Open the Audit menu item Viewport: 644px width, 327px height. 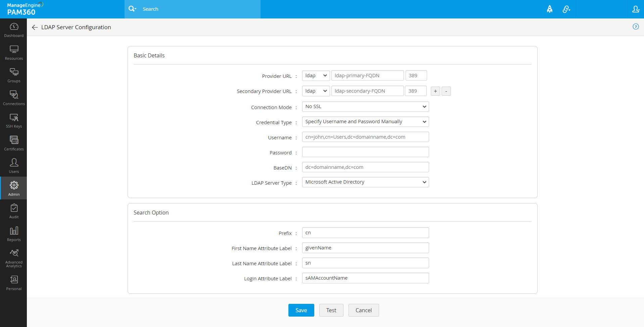[14, 211]
